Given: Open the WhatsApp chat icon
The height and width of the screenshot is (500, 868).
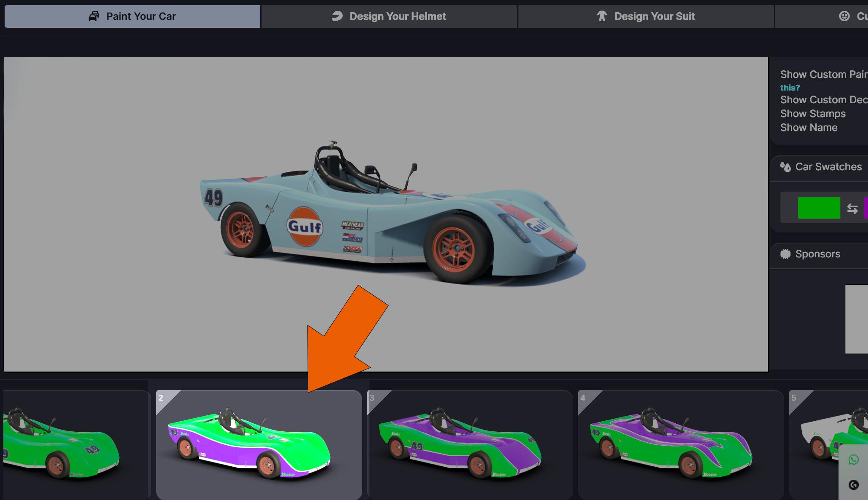Looking at the screenshot, I should tap(854, 460).
